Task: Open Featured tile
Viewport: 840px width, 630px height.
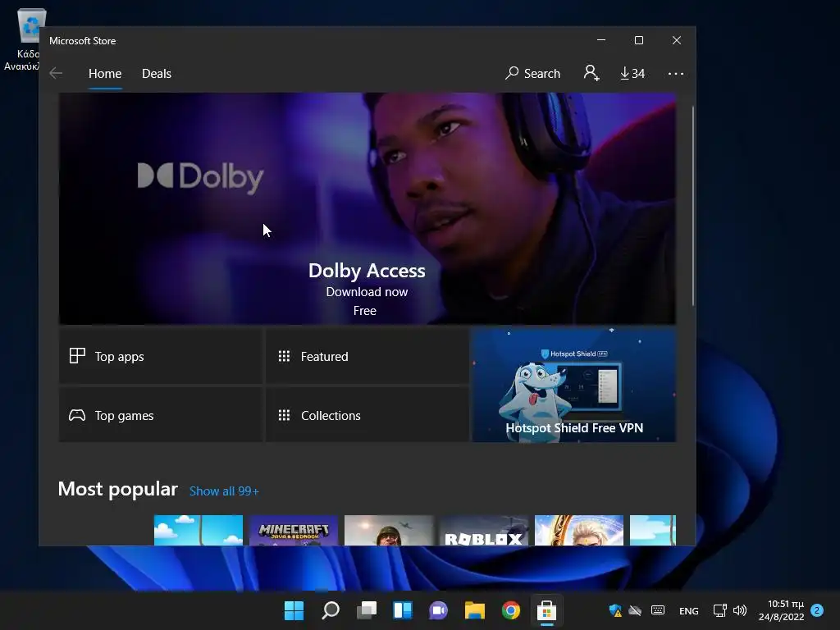Action: [x=367, y=356]
